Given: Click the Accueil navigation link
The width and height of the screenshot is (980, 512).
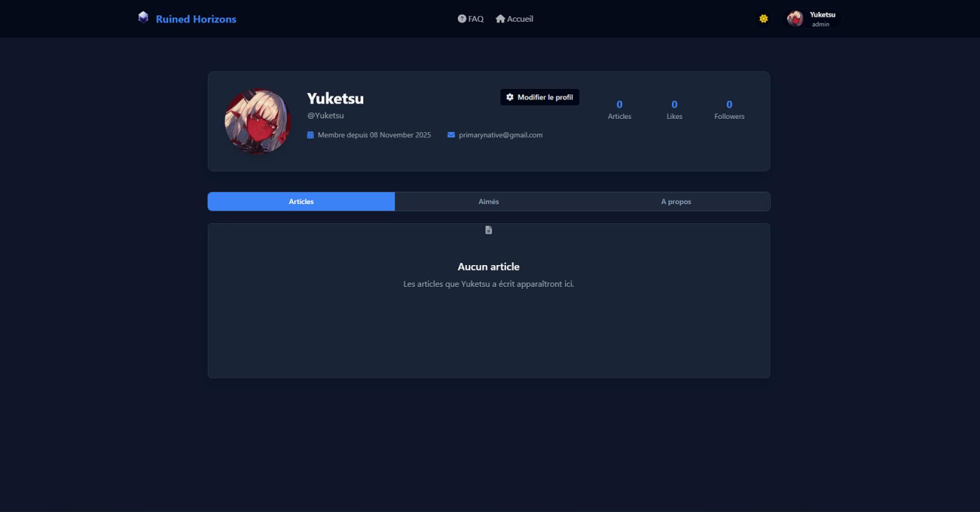Looking at the screenshot, I should [x=514, y=18].
